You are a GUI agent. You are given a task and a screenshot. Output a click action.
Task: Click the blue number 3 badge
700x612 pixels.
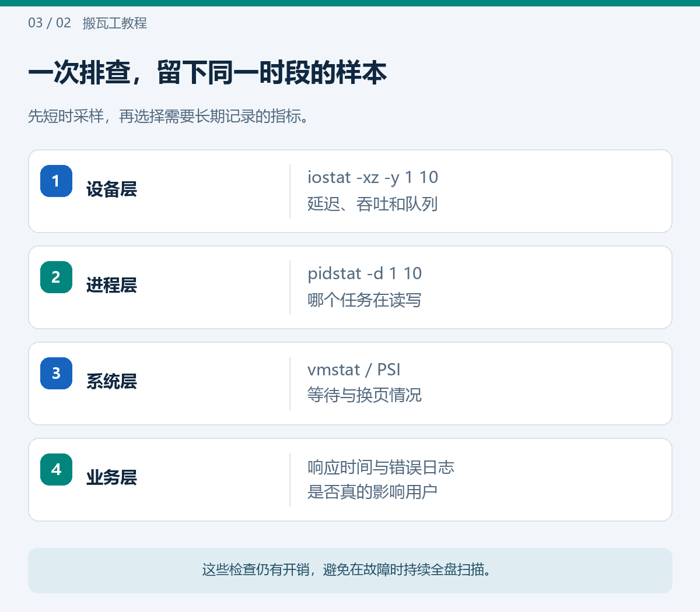pyautogui.click(x=56, y=373)
